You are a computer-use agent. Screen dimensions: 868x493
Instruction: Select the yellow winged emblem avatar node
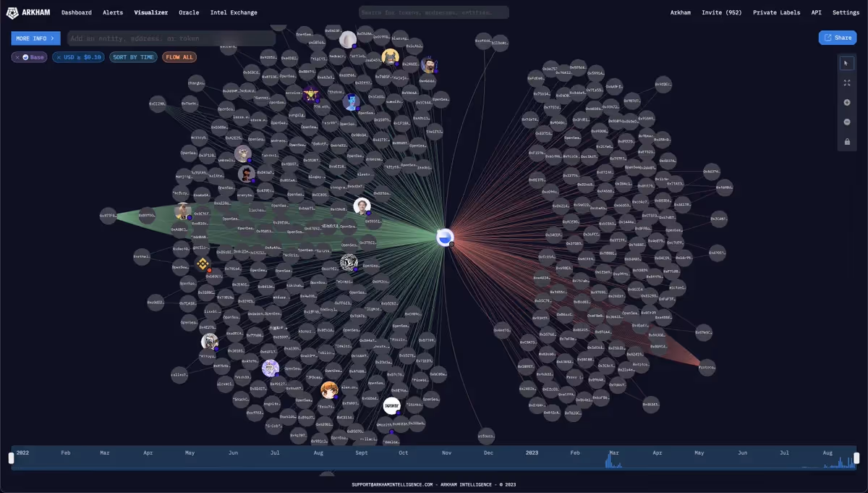311,94
